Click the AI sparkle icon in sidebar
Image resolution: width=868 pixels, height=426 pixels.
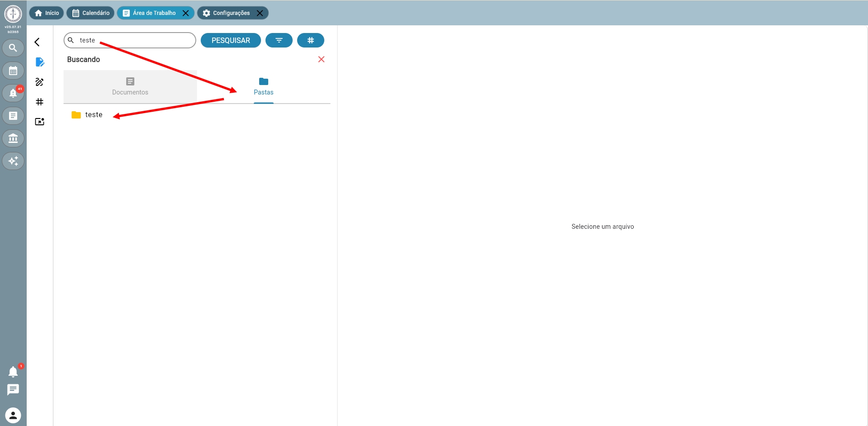(13, 161)
